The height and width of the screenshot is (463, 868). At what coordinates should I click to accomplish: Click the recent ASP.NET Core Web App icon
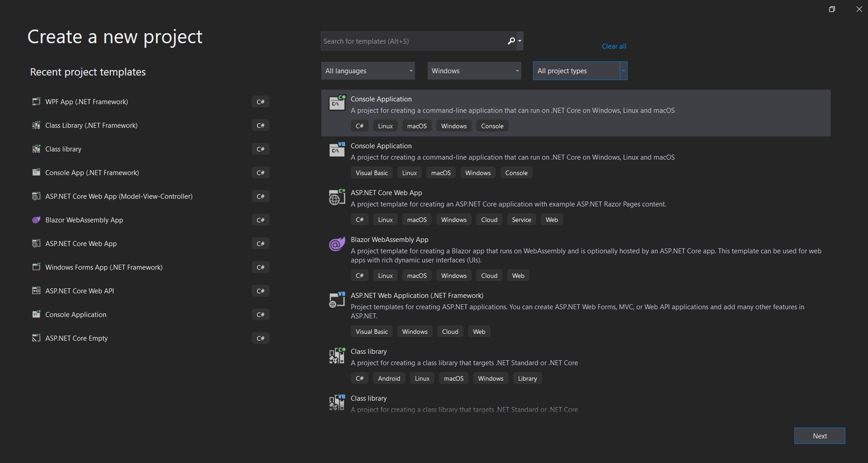(36, 243)
